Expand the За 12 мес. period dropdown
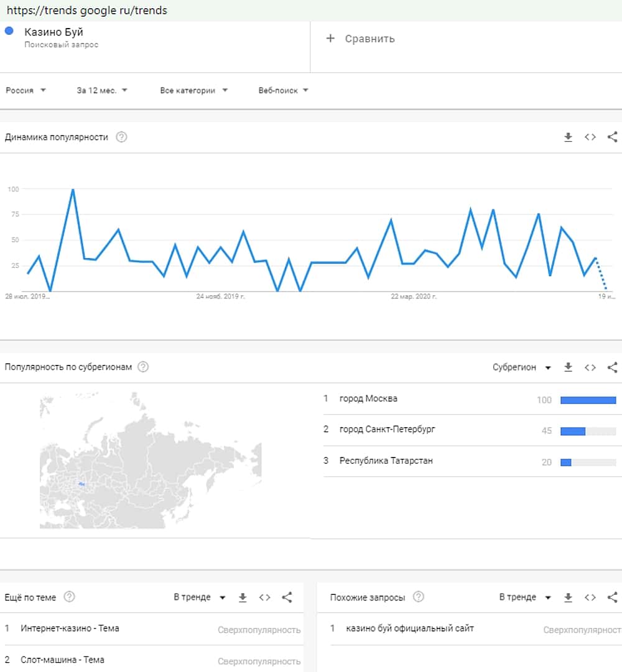Viewport: 622px width, 672px height. point(102,90)
